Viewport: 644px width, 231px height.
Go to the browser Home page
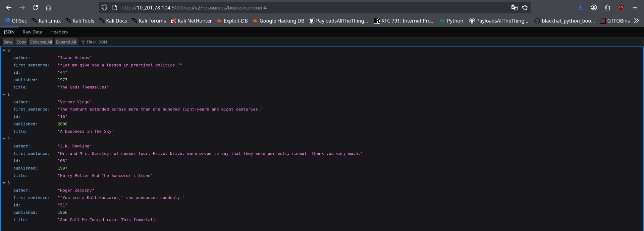[x=49, y=8]
